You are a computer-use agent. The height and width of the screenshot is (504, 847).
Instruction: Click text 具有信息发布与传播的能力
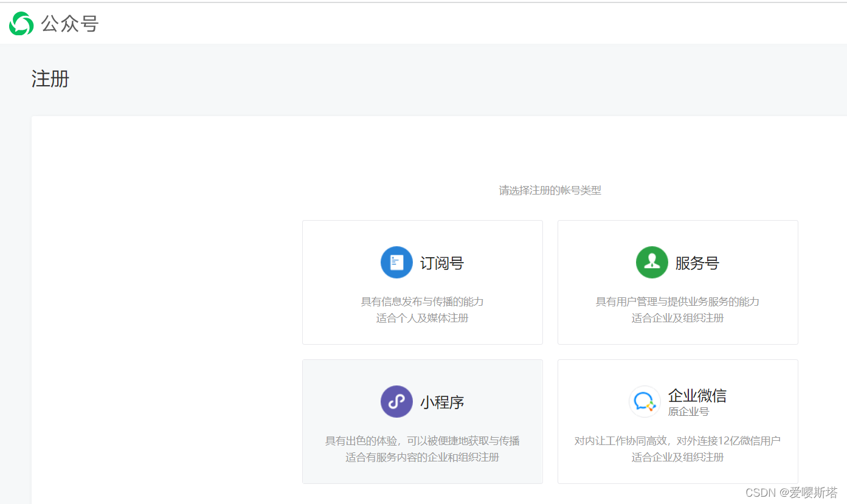coord(423,302)
